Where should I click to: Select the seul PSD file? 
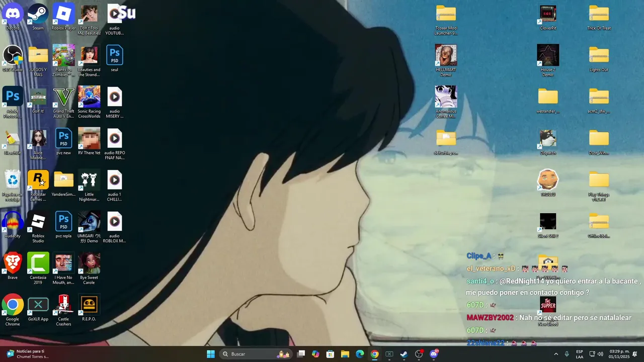[x=115, y=59]
